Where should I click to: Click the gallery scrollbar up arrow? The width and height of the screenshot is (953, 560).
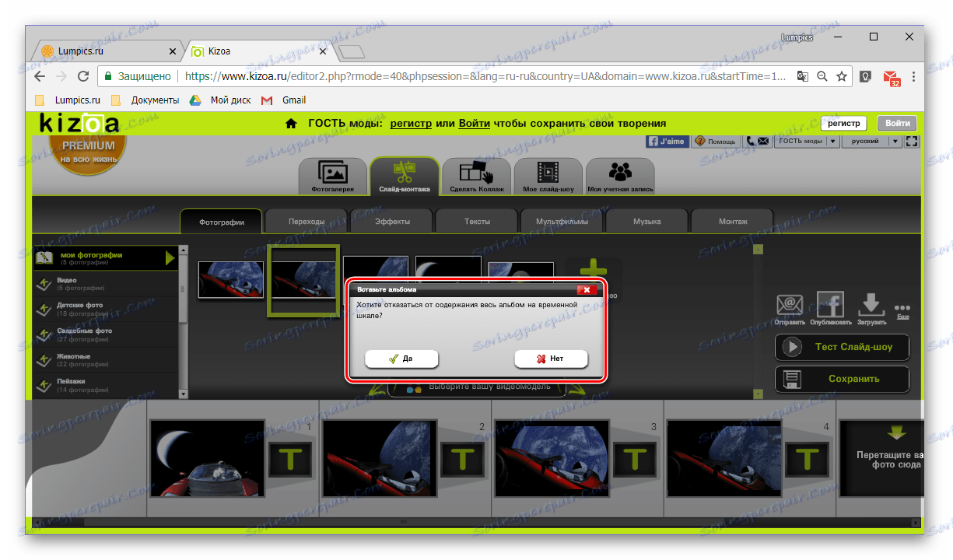click(759, 250)
